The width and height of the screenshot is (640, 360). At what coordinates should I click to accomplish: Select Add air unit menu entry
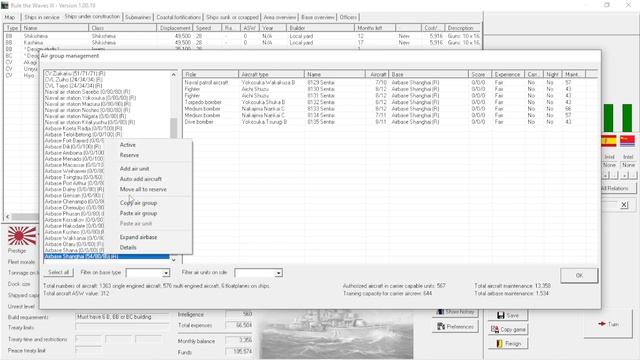coord(134,169)
